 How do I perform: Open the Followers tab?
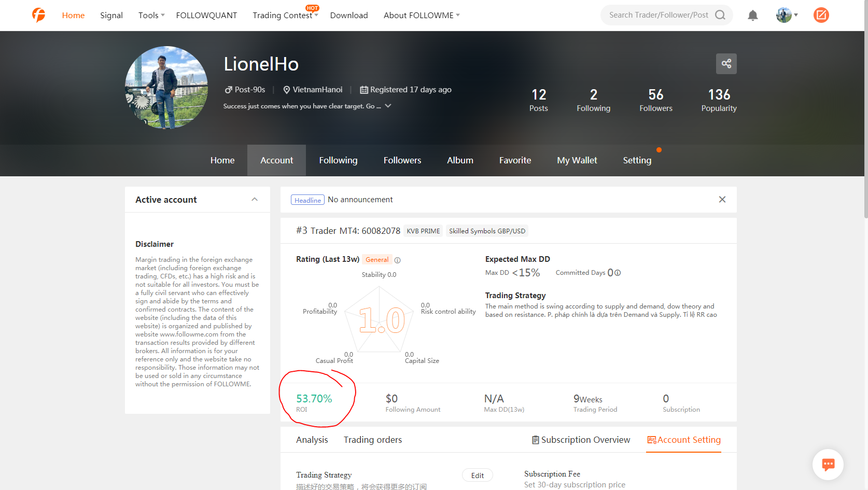[x=402, y=160]
